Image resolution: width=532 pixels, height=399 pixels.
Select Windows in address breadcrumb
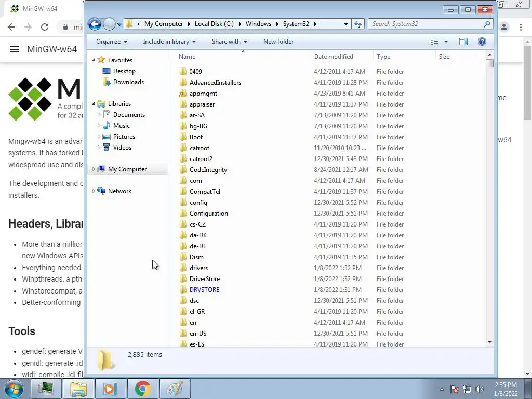click(258, 24)
